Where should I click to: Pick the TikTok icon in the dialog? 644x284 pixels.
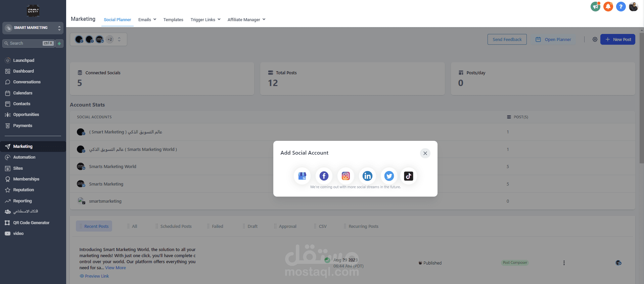(x=409, y=176)
